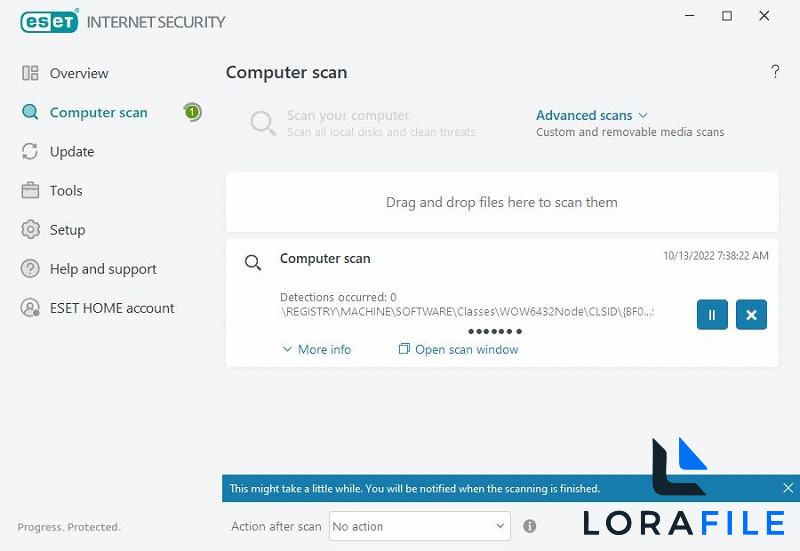Click the Tools briefcase icon
Image resolution: width=800 pixels, height=551 pixels.
30,190
